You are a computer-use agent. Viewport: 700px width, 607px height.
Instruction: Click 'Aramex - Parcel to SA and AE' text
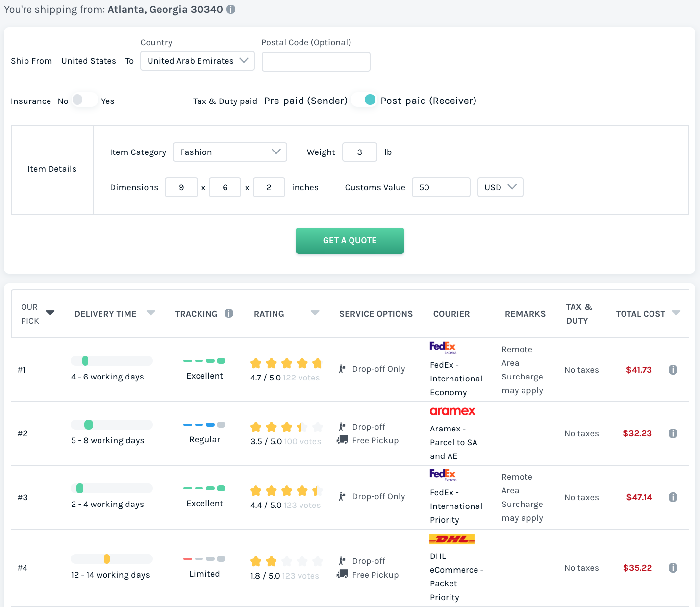(453, 442)
